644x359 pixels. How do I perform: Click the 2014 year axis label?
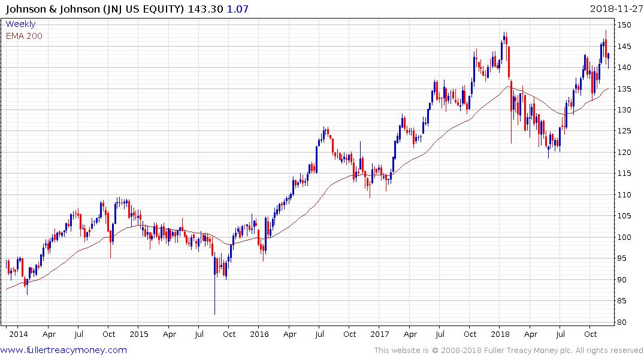click(x=19, y=334)
